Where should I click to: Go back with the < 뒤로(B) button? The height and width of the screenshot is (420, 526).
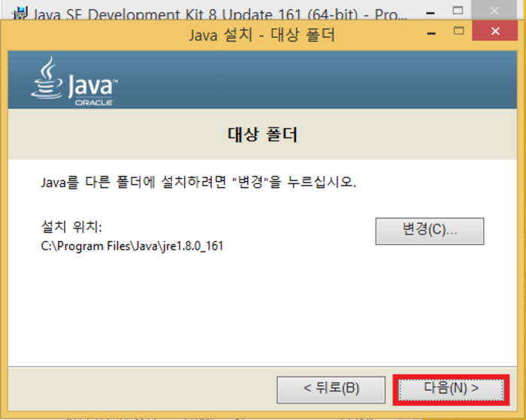[331, 389]
